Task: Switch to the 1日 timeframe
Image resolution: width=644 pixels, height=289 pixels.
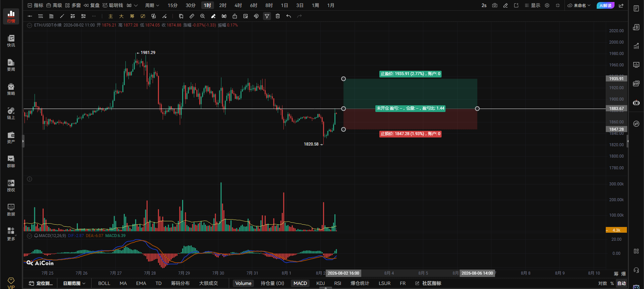Action: (284, 5)
